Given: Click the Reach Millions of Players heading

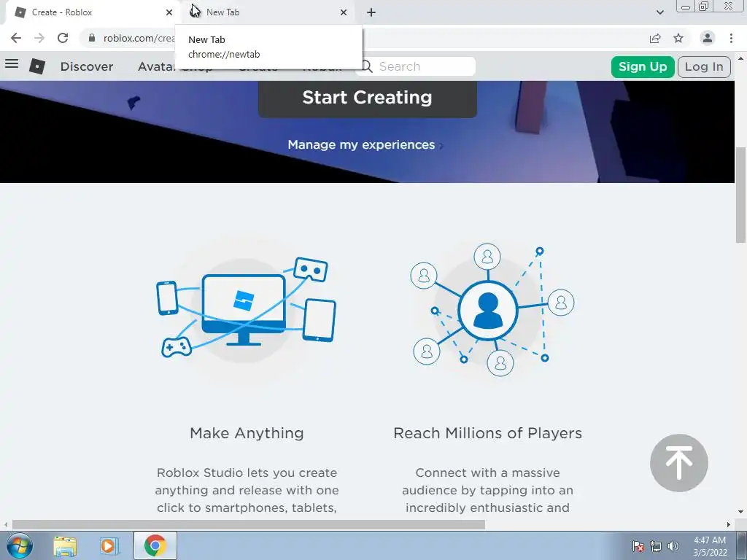Looking at the screenshot, I should click(x=488, y=433).
